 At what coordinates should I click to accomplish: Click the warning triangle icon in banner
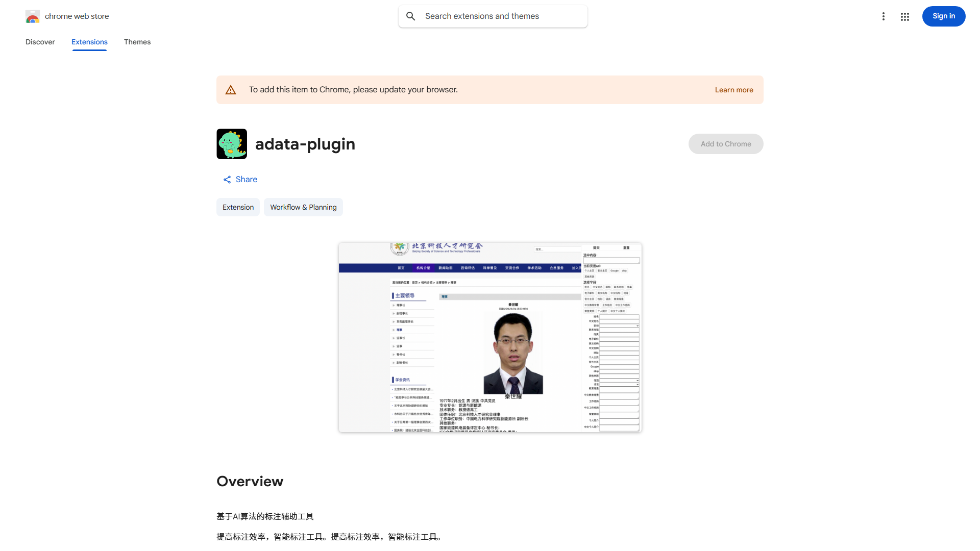coord(231,90)
